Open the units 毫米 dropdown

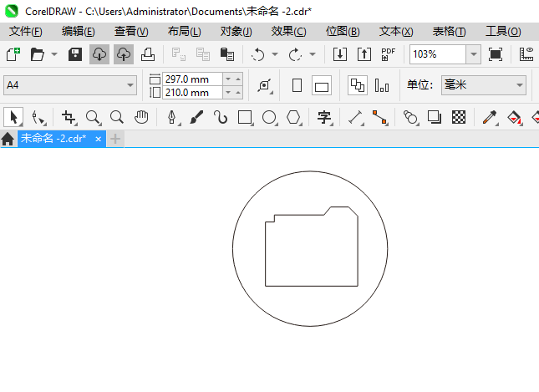484,85
